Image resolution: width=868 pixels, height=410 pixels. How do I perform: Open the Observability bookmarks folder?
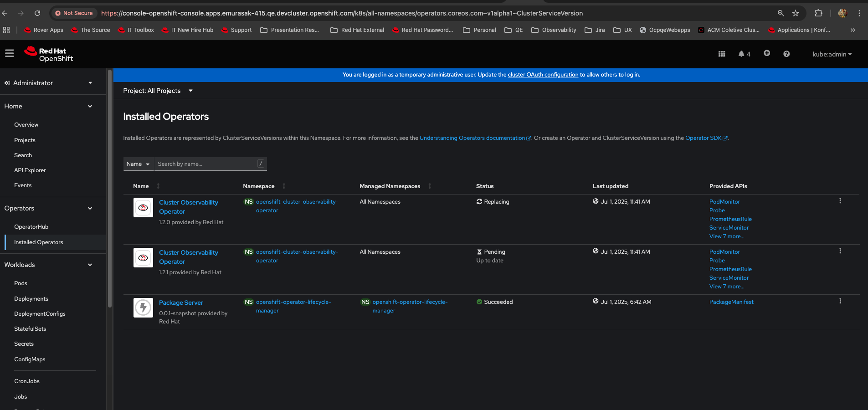pos(554,30)
